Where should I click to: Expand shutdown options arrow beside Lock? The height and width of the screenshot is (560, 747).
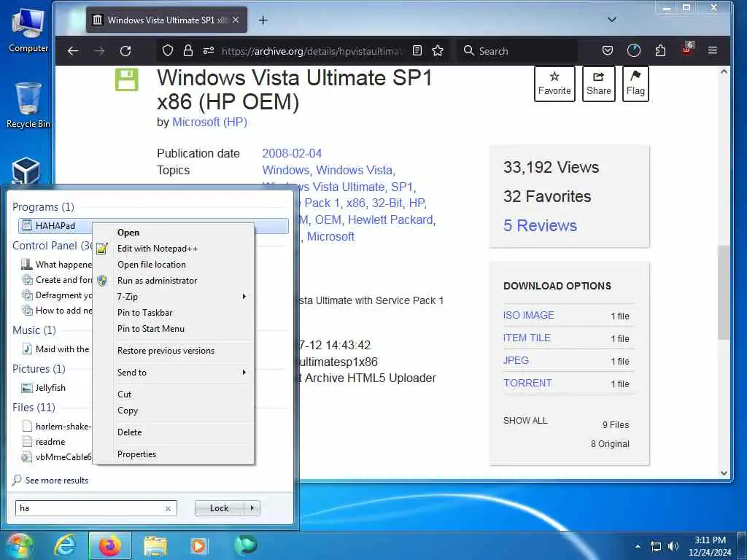tap(252, 508)
